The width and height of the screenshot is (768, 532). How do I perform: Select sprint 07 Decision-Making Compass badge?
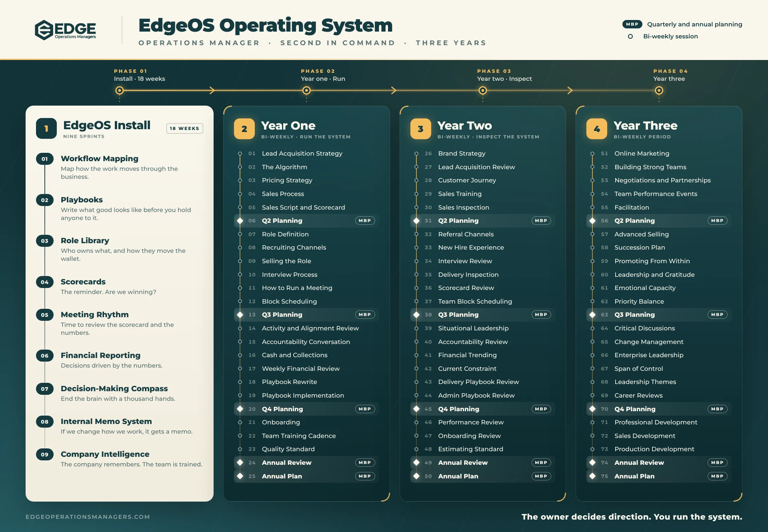tap(45, 389)
